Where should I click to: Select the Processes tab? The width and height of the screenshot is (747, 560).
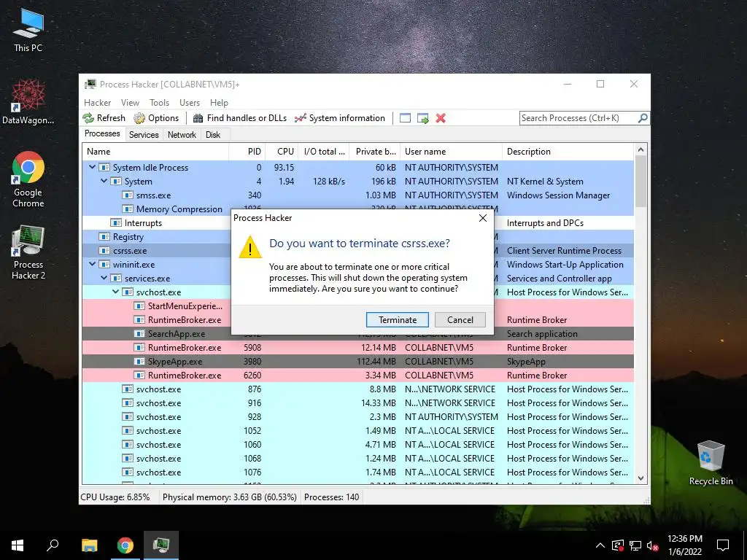pos(102,134)
